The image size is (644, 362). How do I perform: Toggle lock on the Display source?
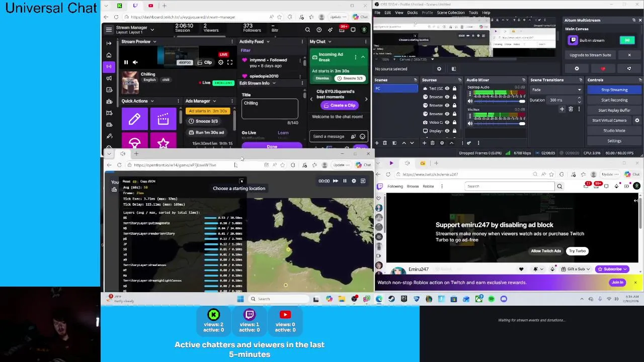pos(454,131)
